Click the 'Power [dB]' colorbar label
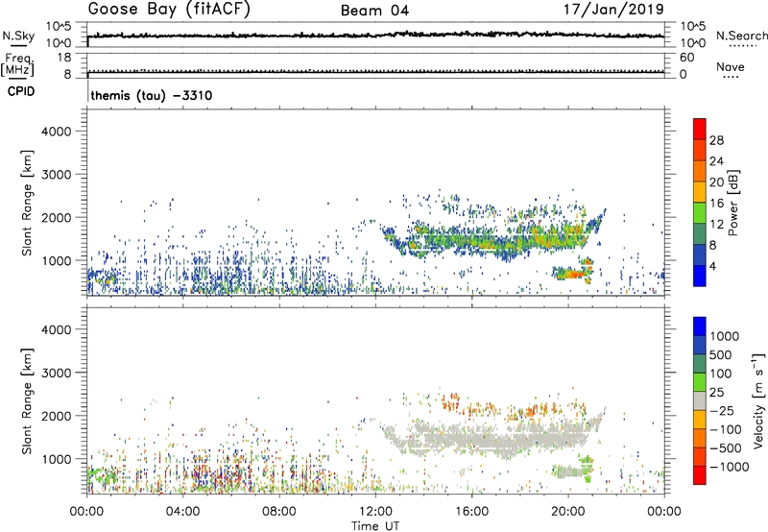The image size is (768, 532). pos(732,203)
